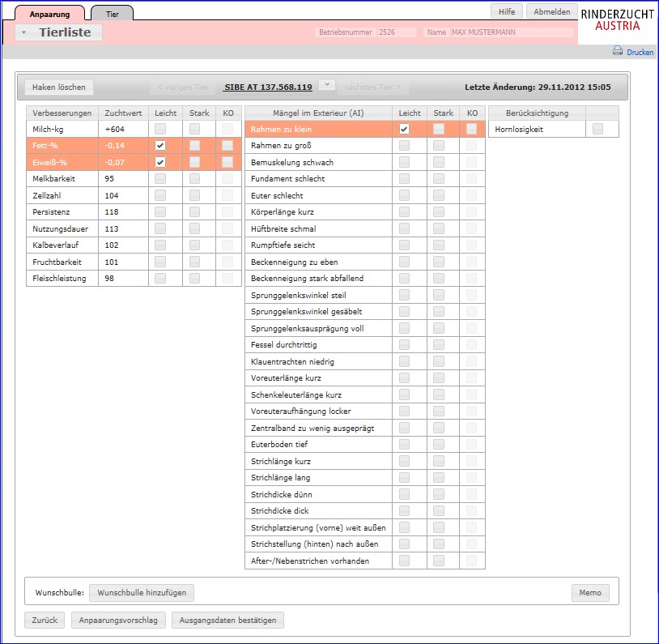Check Stark for Körperlänge kurz
Image resolution: width=659 pixels, height=644 pixels.
coord(439,212)
